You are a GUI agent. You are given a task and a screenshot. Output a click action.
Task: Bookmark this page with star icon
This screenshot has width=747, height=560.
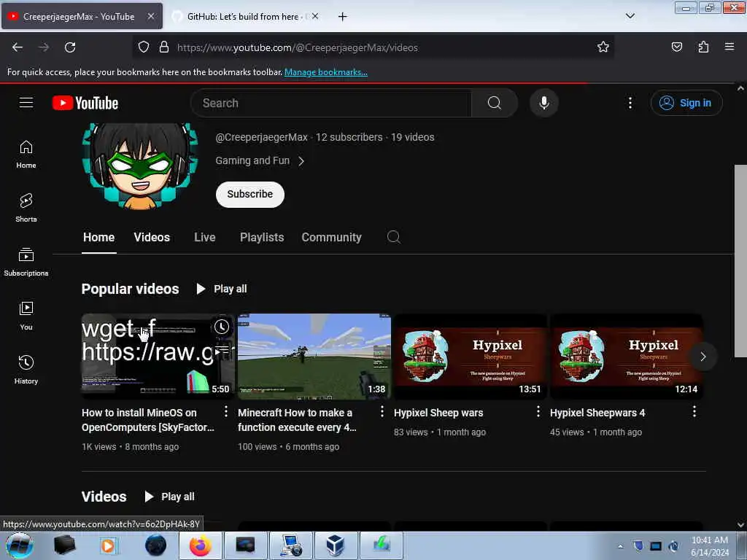point(603,47)
